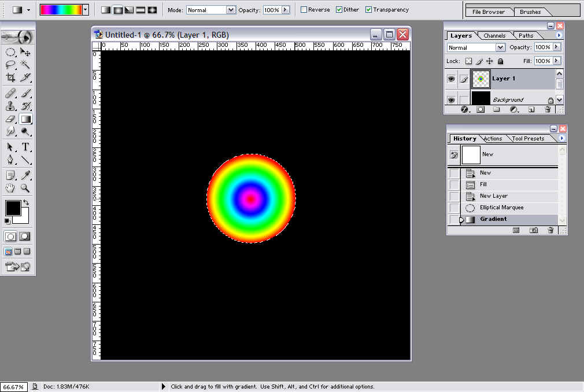The image size is (584, 392).
Task: Select the Type tool
Action: (x=25, y=147)
